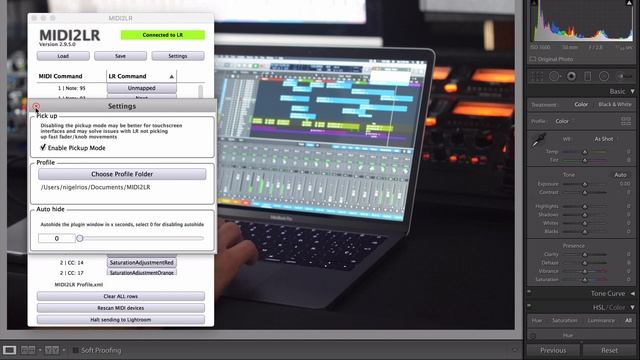Click the '2 | CC: 14' row
640x360 pixels.
pos(72,262)
